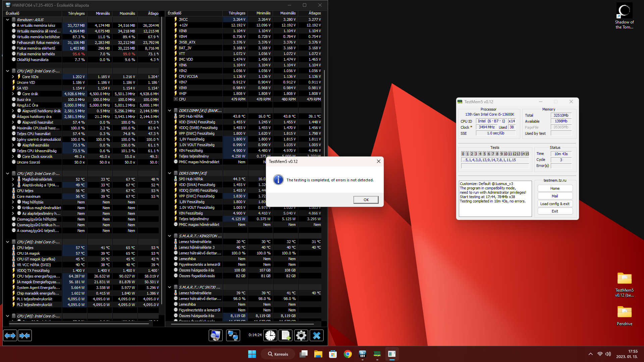
Task: Open Task View from the taskbar
Action: click(304, 354)
